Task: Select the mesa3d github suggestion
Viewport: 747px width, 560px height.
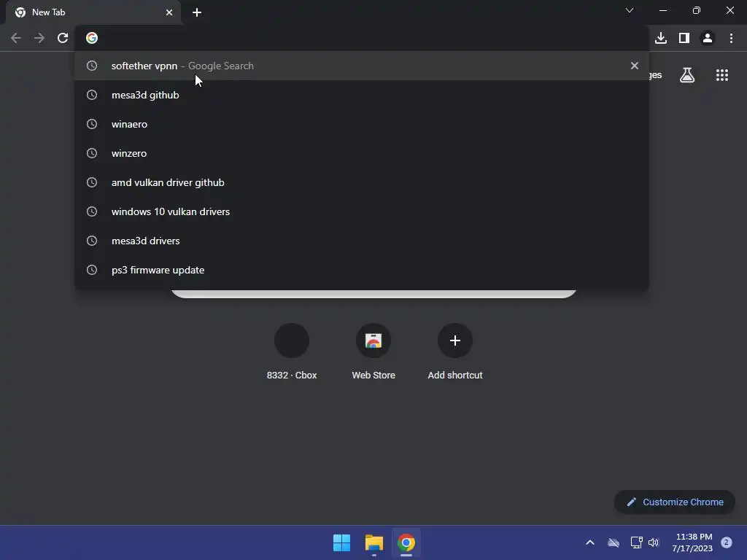Action: click(362, 95)
